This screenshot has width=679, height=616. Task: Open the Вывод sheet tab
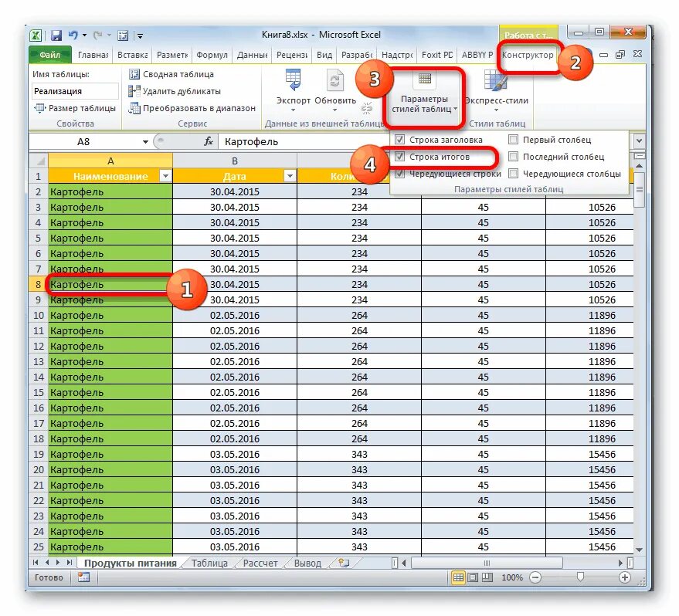tap(307, 564)
